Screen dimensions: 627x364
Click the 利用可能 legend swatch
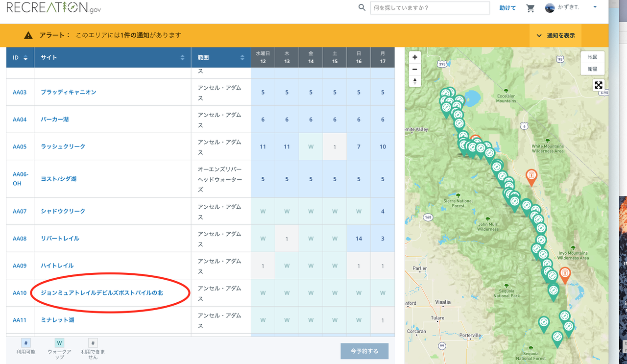pyautogui.click(x=25, y=343)
